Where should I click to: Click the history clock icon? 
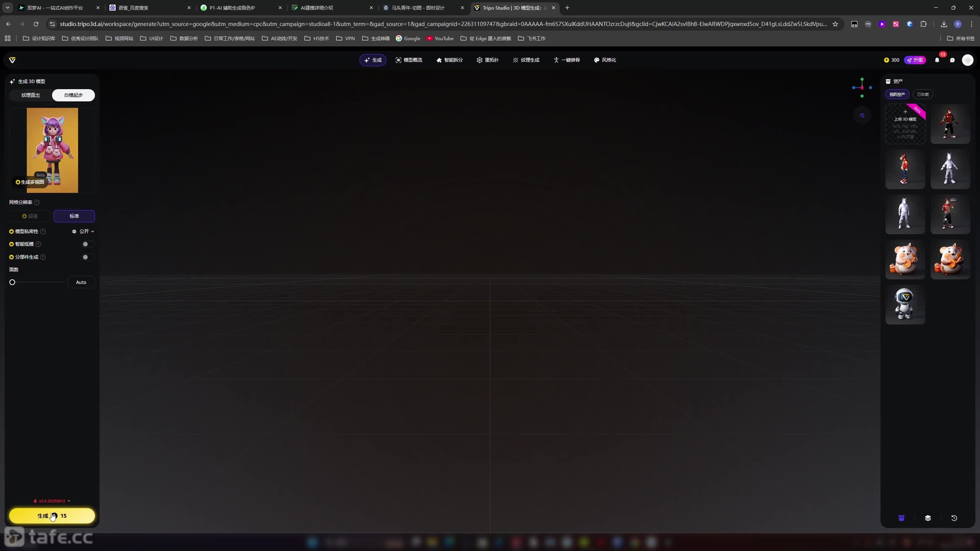tap(954, 518)
